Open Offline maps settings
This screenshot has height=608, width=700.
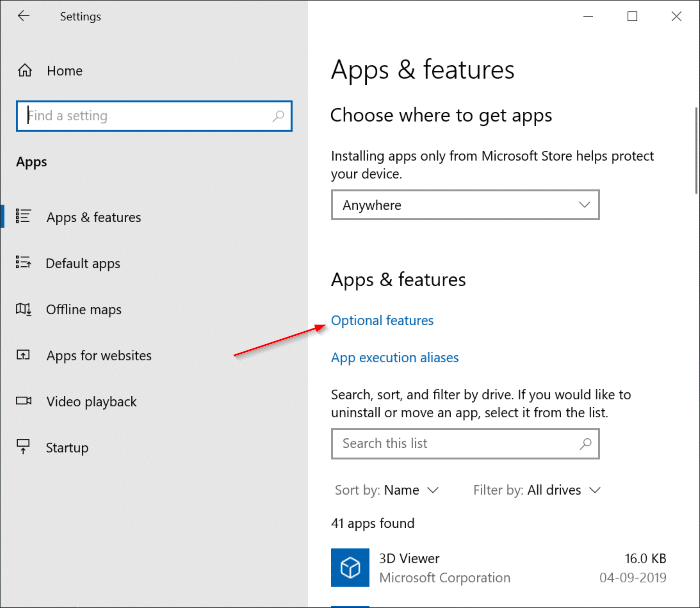pyautogui.click(x=83, y=309)
